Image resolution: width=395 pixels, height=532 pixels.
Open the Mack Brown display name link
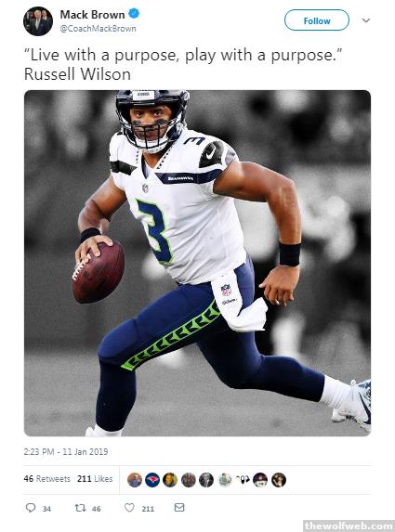[x=92, y=15]
